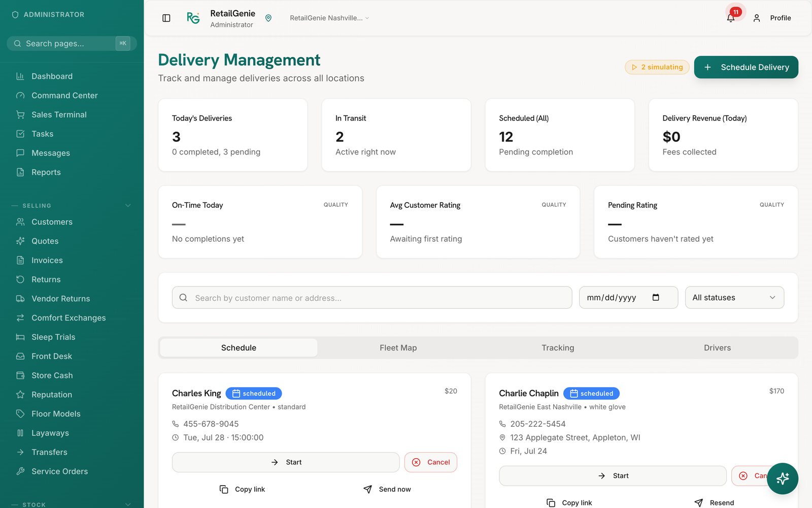Viewport: 812px width, 508px height.
Task: Click the Schedule Delivery button
Action: pyautogui.click(x=746, y=67)
